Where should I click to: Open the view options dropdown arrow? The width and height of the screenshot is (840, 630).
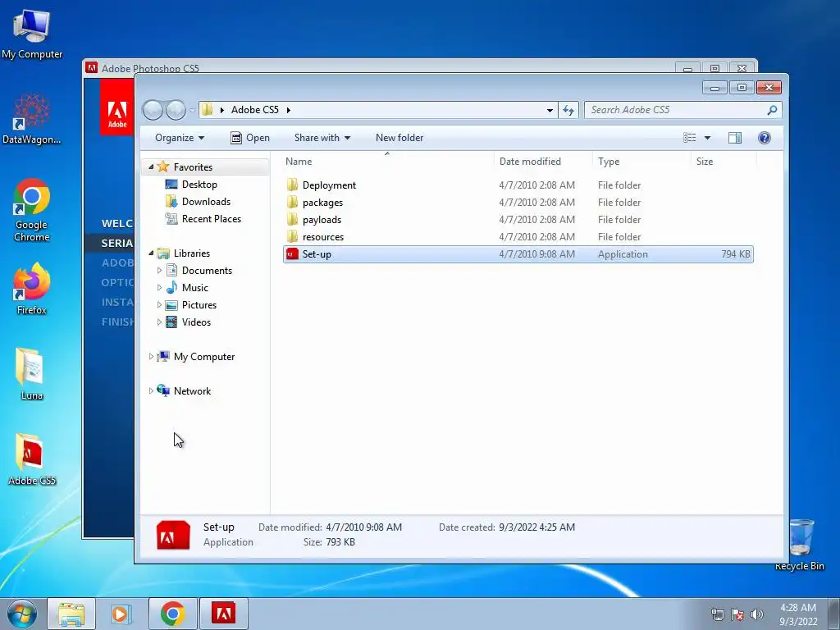707,138
